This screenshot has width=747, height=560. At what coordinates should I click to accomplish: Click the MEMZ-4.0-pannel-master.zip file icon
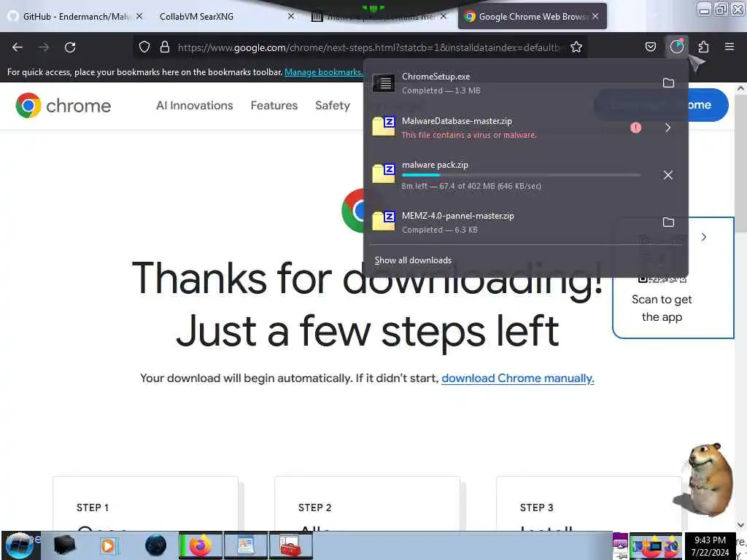tap(384, 221)
